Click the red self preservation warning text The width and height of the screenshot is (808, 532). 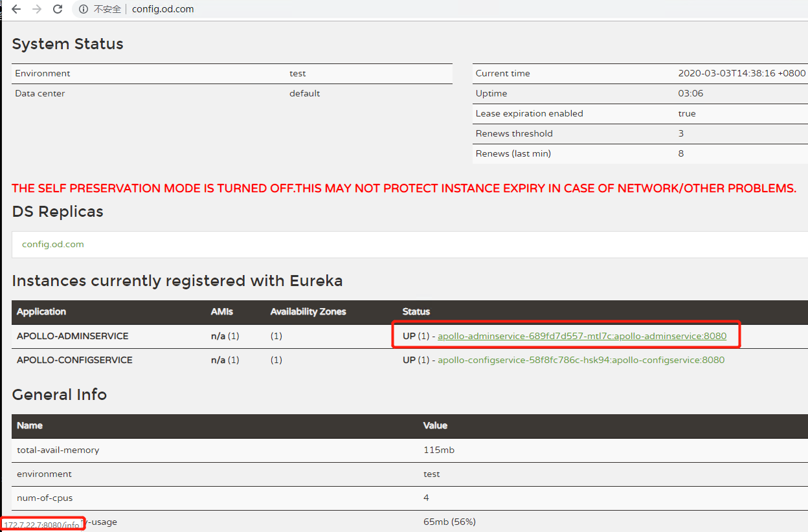tap(403, 188)
